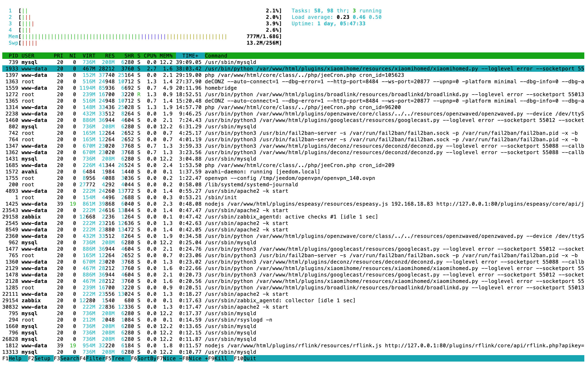Select fail2ban-server process PID 742

(x=293, y=133)
